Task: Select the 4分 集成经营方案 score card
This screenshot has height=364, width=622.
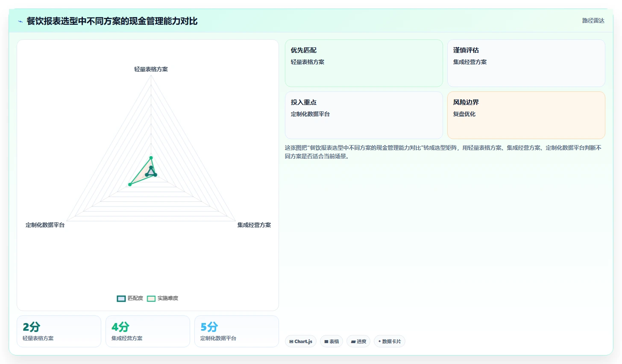Action: pyautogui.click(x=148, y=331)
